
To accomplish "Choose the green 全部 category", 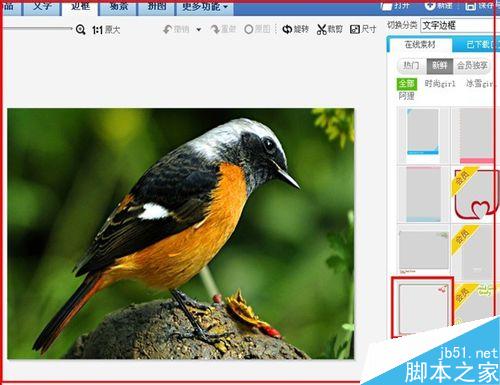I will pos(407,84).
